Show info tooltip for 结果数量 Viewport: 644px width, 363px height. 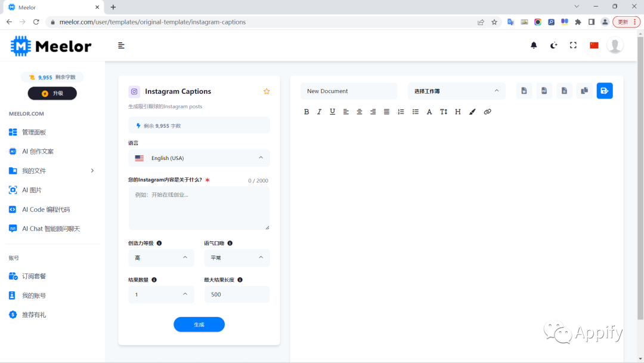(154, 279)
